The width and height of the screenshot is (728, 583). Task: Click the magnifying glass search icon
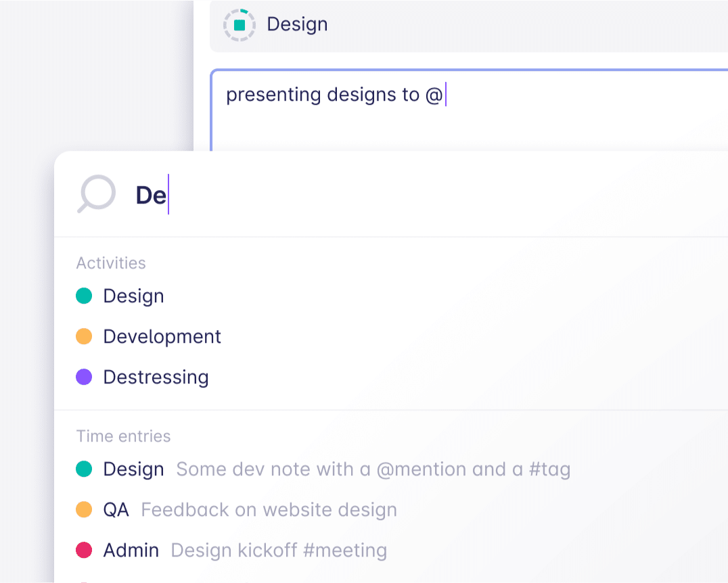click(97, 194)
